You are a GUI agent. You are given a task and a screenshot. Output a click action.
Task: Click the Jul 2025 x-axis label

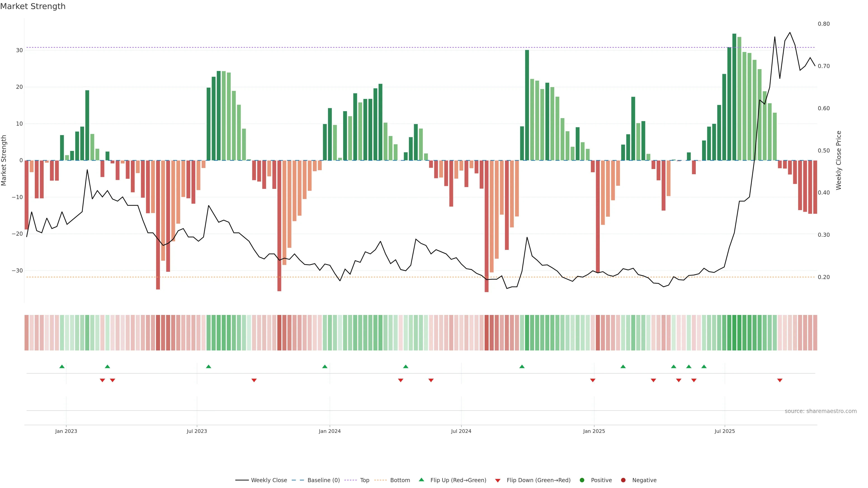click(724, 431)
